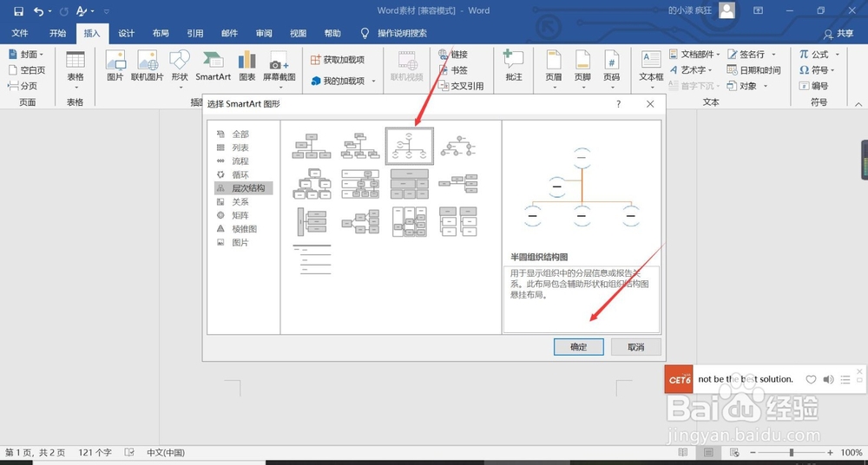Open Header (页眉) options

tap(554, 69)
